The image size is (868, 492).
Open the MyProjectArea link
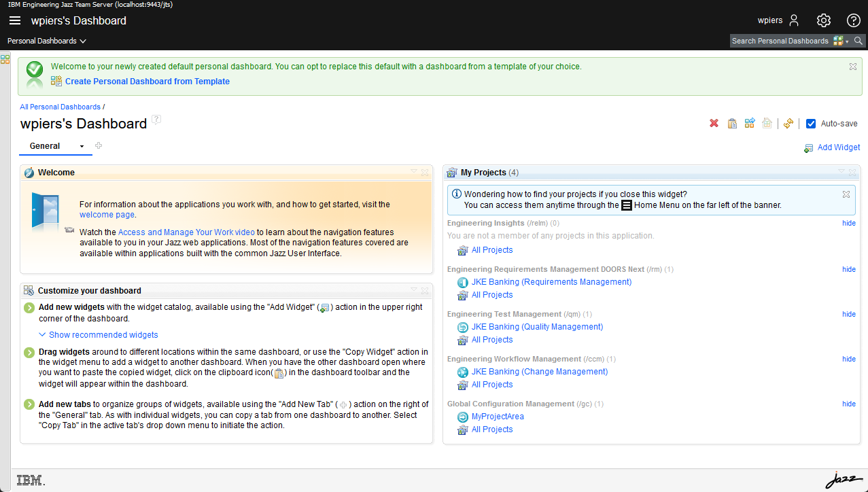(498, 417)
